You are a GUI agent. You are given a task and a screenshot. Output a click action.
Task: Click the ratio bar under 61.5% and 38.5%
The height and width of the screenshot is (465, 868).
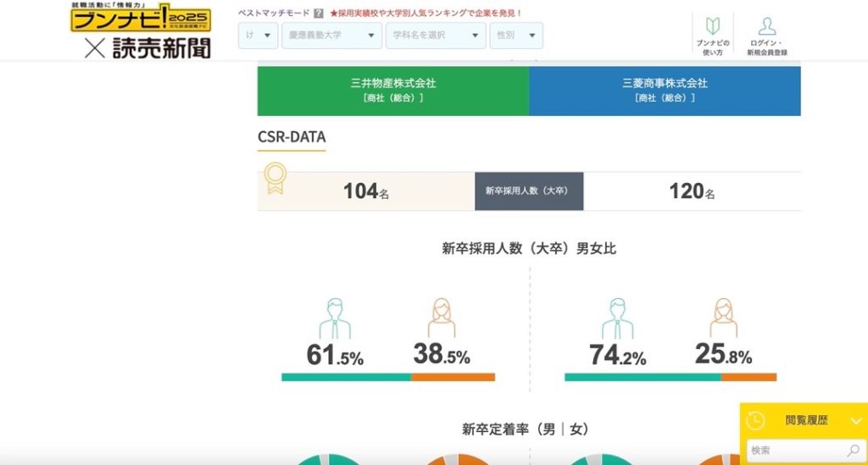point(388,377)
